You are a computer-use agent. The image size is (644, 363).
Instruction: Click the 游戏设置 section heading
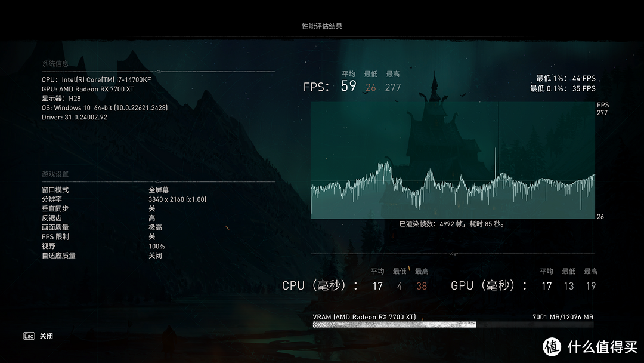tap(55, 174)
